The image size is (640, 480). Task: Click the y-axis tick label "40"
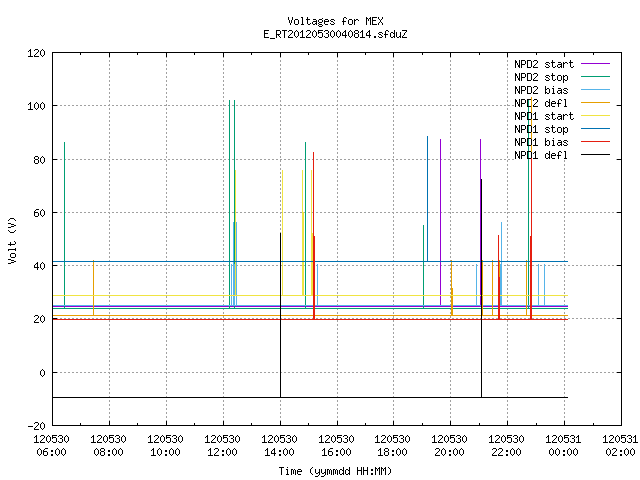point(39,266)
